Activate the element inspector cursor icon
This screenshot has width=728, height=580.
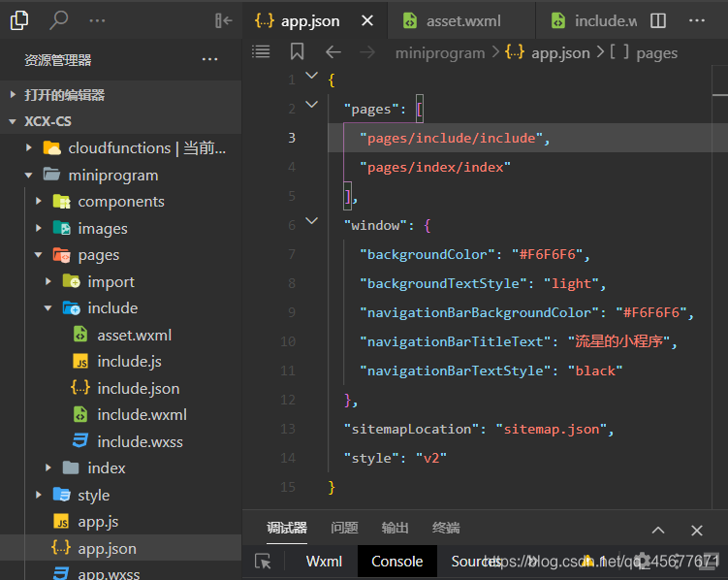[263, 562]
